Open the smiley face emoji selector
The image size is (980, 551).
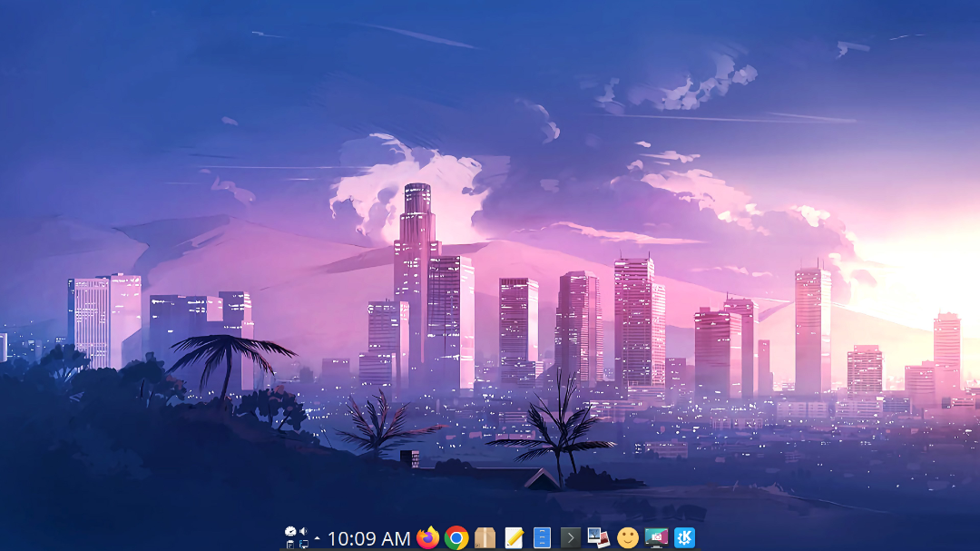628,538
